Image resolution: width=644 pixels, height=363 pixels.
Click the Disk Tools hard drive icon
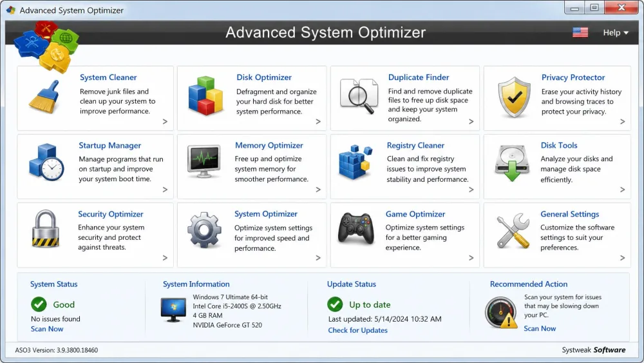coord(512,163)
